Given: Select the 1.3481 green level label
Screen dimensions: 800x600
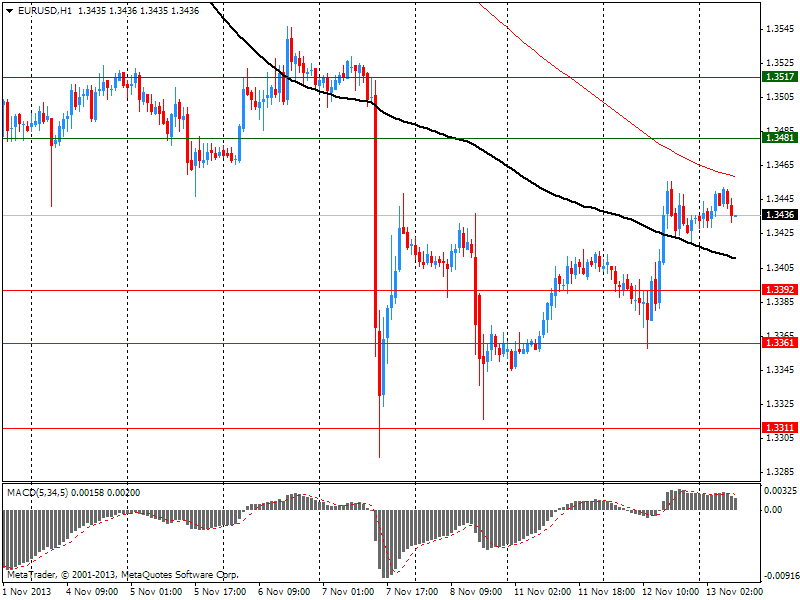Looking at the screenshot, I should coord(780,137).
